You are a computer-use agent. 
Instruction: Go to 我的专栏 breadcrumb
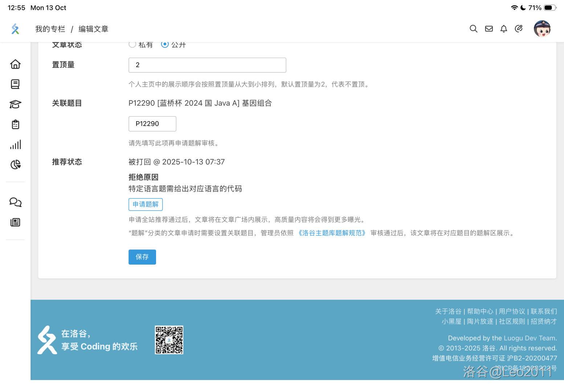(x=50, y=29)
